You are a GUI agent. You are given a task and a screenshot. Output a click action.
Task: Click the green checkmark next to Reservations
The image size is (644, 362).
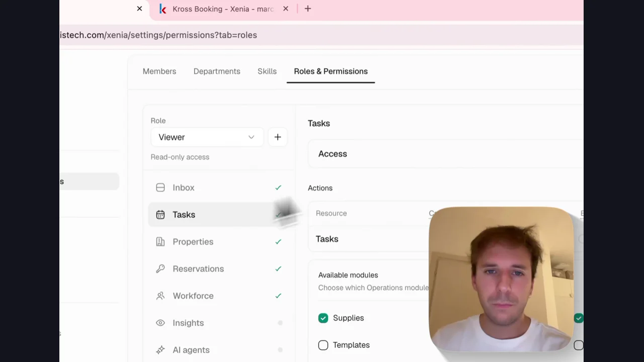coord(278,269)
